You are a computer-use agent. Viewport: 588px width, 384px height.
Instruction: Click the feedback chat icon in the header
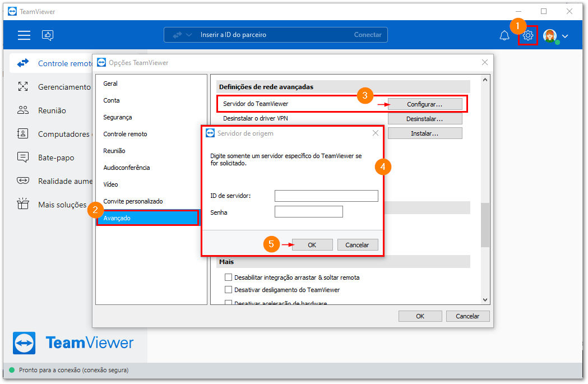pyautogui.click(x=48, y=35)
